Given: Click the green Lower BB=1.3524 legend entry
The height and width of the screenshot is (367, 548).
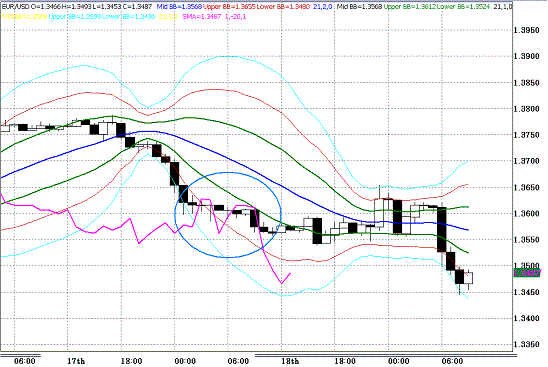Looking at the screenshot, I should tap(463, 7).
